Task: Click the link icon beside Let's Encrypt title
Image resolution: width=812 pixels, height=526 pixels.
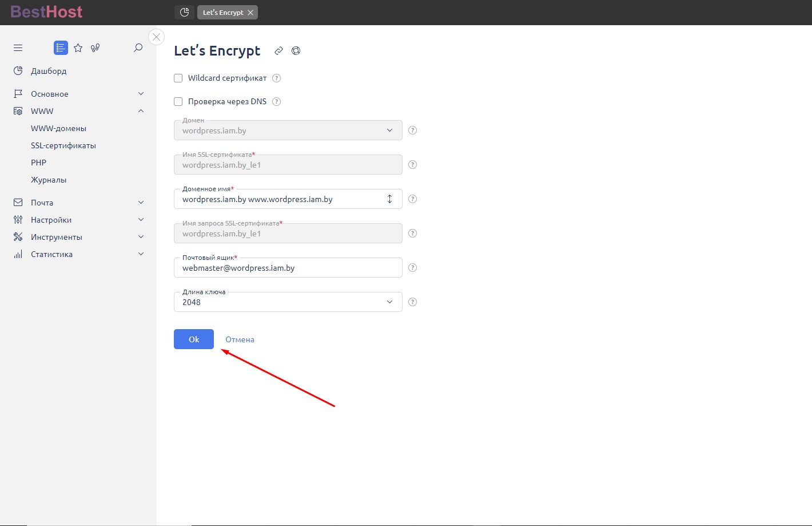Action: point(278,51)
